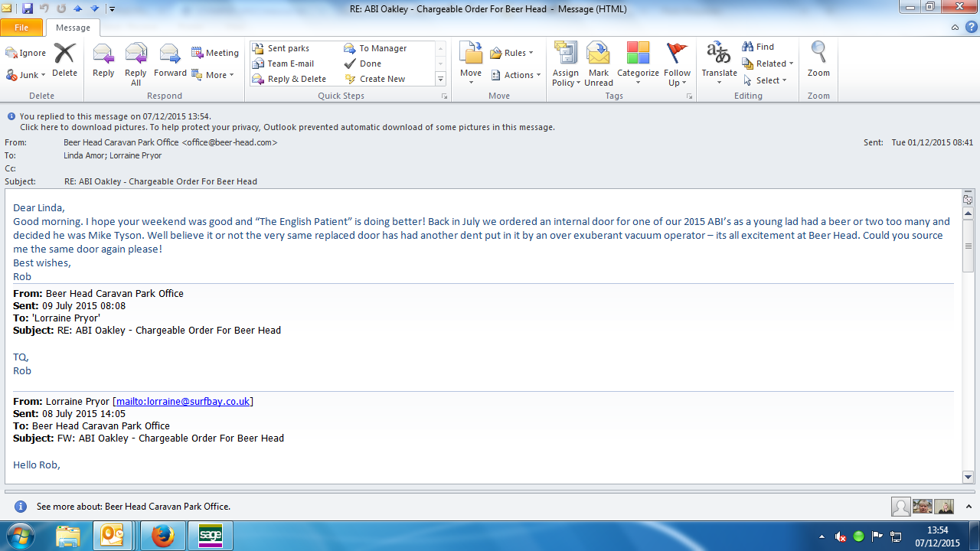Select the second contact photo in People Pane
The height and width of the screenshot is (551, 980).
[x=923, y=507]
